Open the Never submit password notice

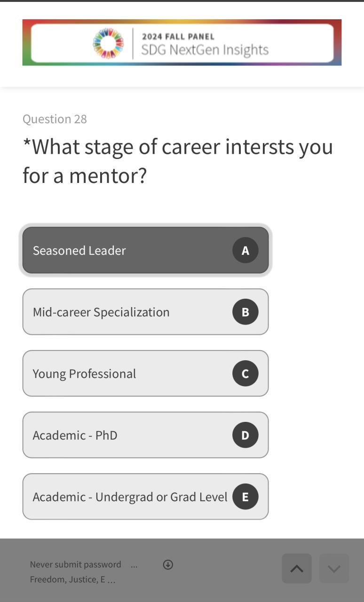75,564
